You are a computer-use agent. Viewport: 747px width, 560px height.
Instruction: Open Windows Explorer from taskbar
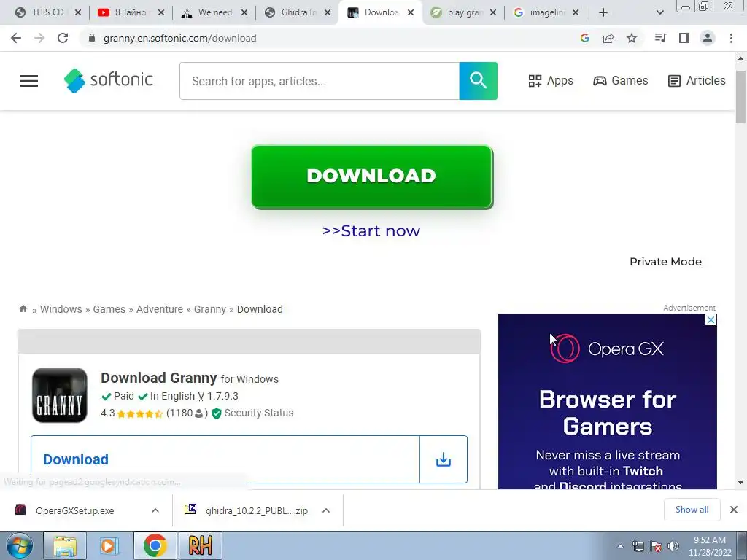point(65,545)
